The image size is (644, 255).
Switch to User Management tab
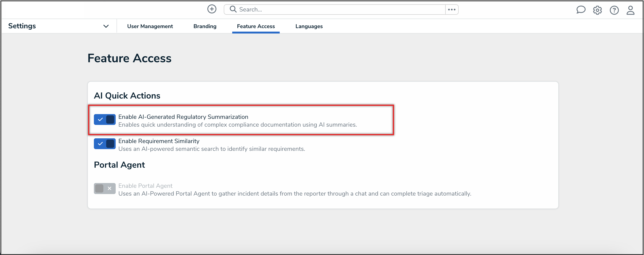(150, 26)
